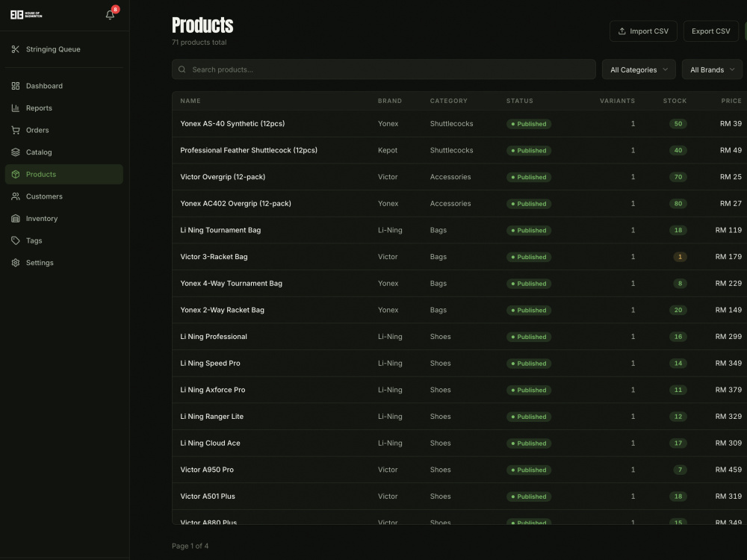Click the PRICE column header
The height and width of the screenshot is (560, 747).
click(x=731, y=101)
